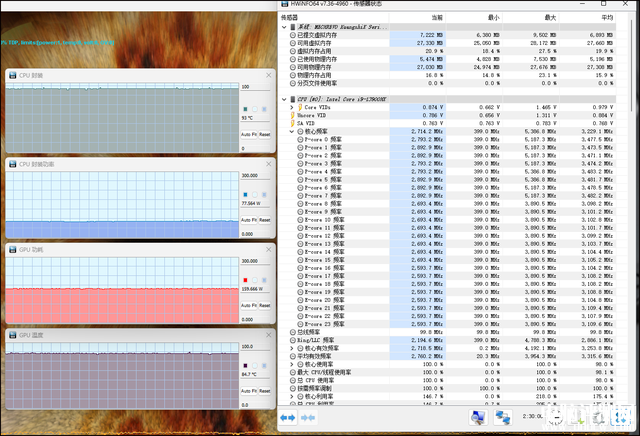640x436 pixels.
Task: Select the 分页文件使用率 row
Action: tap(447, 83)
